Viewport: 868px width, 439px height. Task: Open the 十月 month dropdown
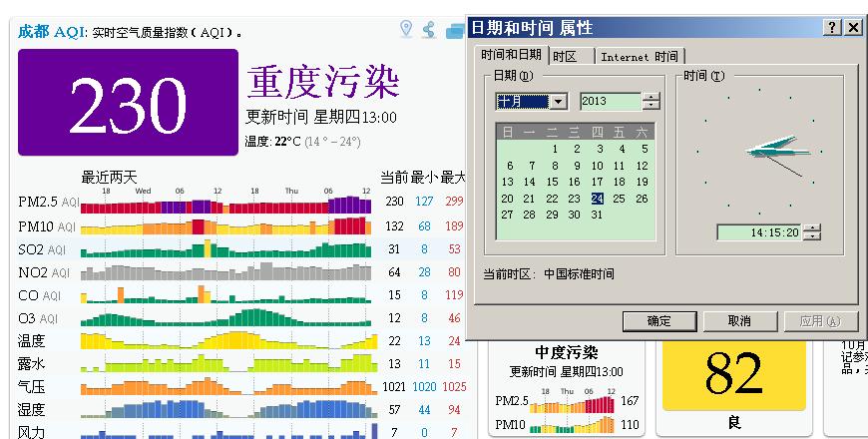[559, 102]
